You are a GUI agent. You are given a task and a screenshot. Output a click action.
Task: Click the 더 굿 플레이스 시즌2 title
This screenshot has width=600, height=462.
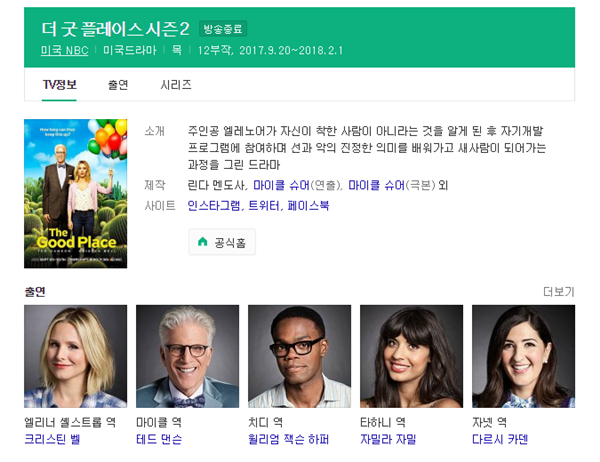tap(115, 29)
